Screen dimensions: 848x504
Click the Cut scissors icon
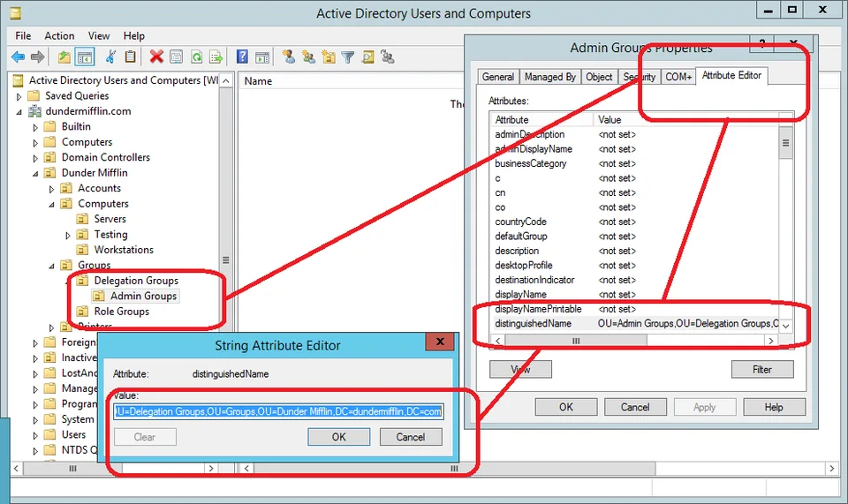click(x=111, y=56)
